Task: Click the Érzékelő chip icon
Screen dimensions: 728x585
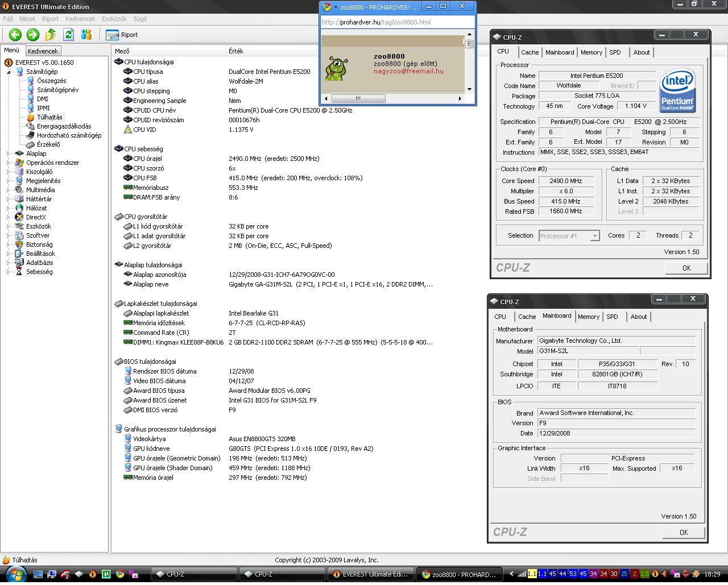Action: tap(30, 144)
